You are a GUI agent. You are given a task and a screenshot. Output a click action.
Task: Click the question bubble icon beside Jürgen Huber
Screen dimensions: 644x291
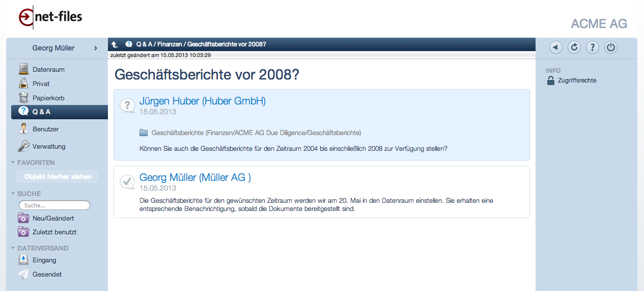pyautogui.click(x=127, y=105)
